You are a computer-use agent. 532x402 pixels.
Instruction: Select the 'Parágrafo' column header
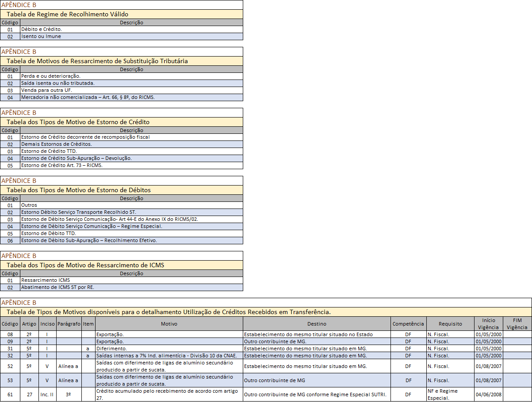[x=69, y=324]
